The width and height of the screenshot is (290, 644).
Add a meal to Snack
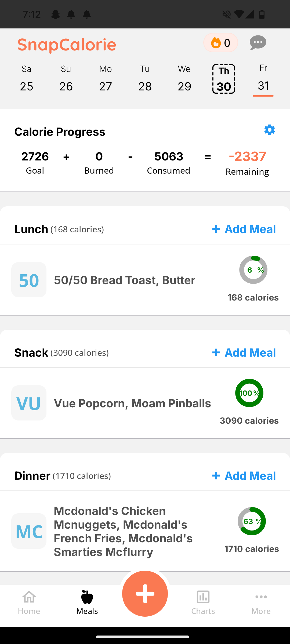click(244, 353)
